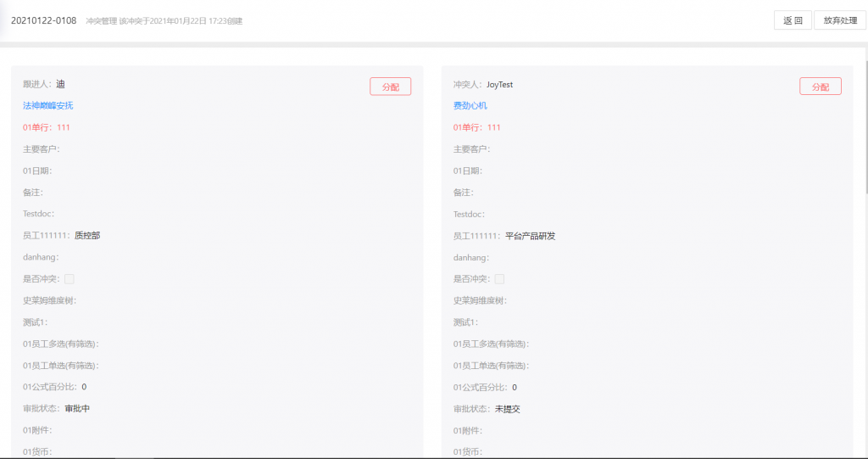Click the 审批中 approval status value

(x=77, y=409)
